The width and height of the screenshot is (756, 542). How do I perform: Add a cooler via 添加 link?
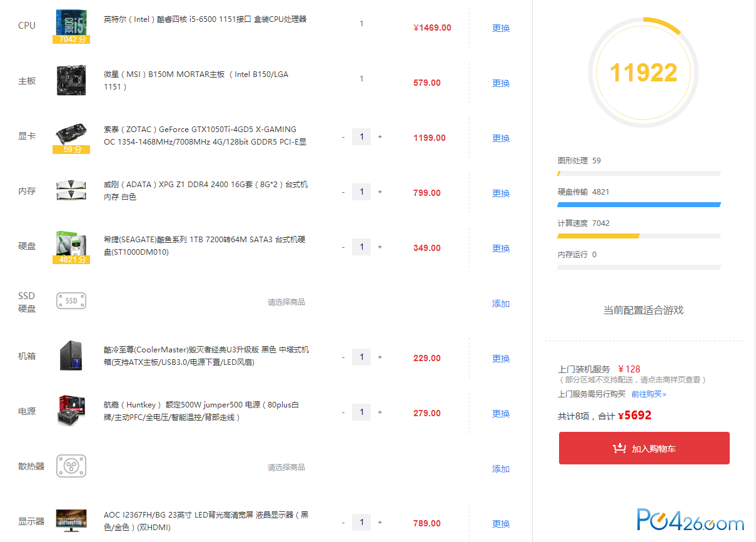501,469
